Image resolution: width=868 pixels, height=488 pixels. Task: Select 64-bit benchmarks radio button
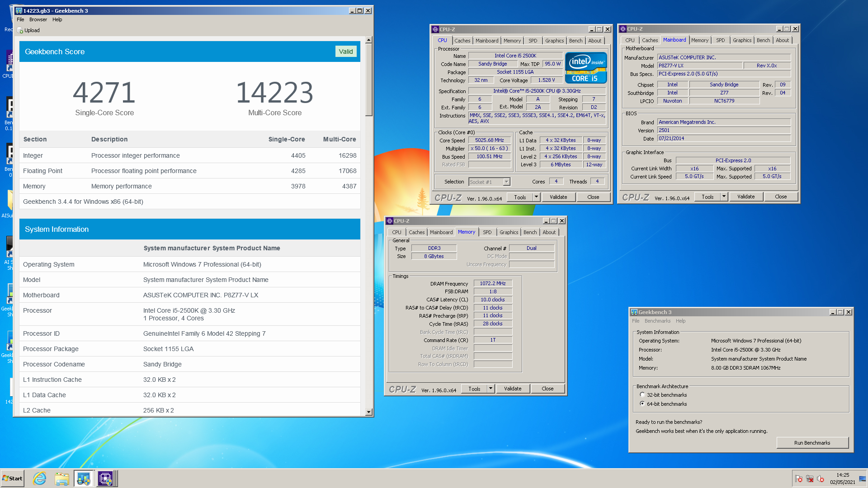coord(642,404)
